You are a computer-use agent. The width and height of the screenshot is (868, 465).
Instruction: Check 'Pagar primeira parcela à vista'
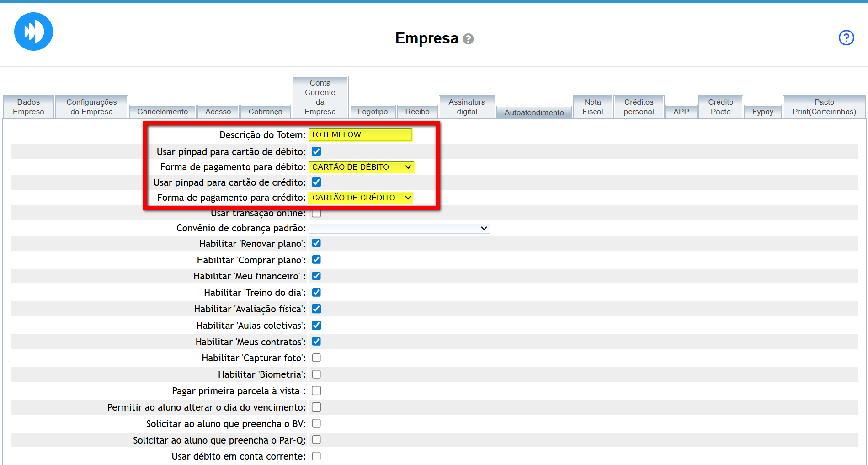(316, 391)
